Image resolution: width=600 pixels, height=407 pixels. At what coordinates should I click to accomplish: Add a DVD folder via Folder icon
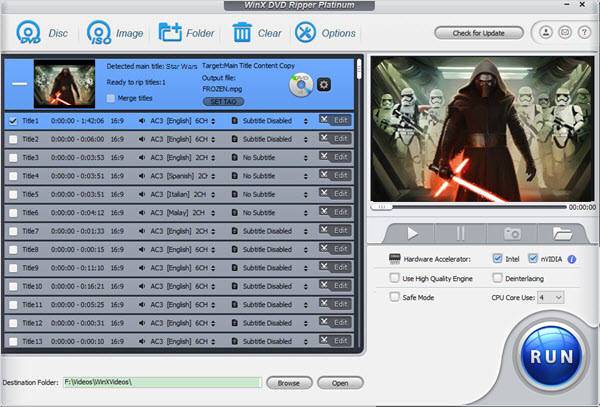point(170,33)
